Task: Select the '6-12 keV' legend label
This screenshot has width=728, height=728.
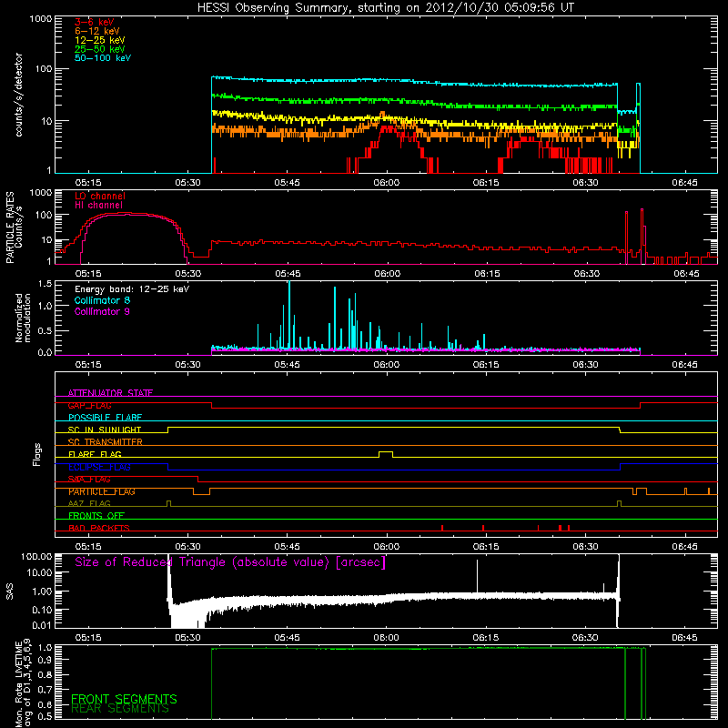Action: pyautogui.click(x=96, y=31)
